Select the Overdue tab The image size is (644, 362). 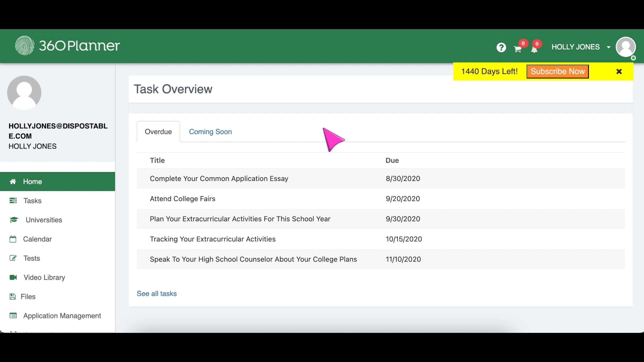(x=158, y=132)
